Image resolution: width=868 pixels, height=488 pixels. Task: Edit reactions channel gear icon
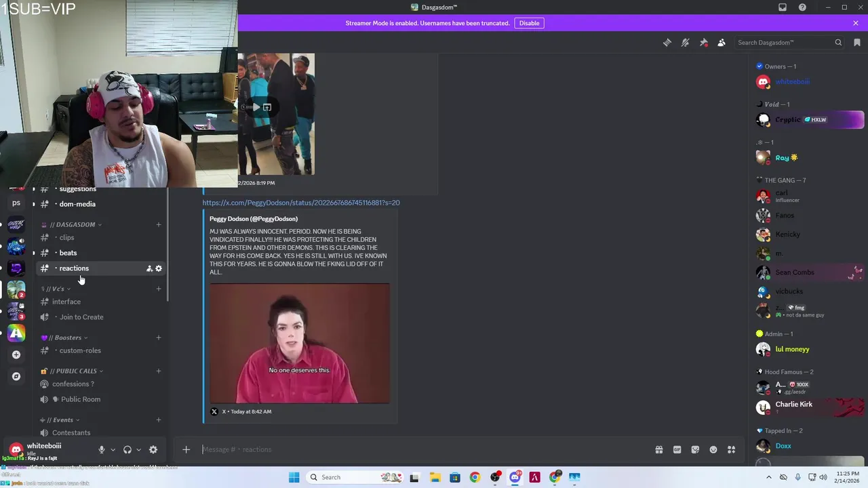point(159,268)
